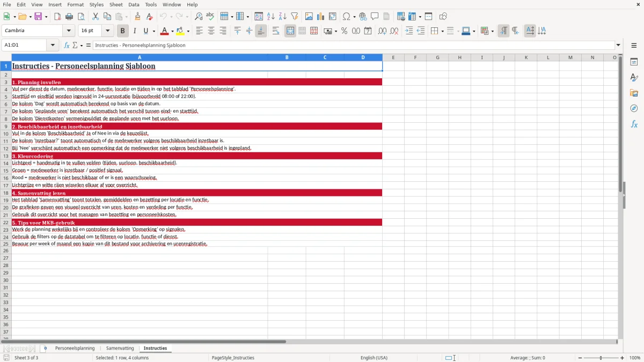This screenshot has width=644, height=362.
Task: Format as percent
Action: [344, 31]
